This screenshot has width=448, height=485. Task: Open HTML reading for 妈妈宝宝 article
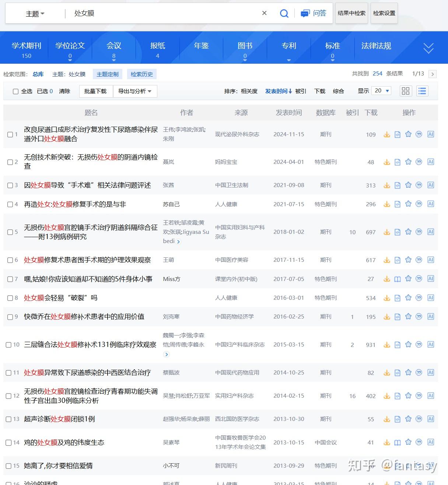click(398, 162)
